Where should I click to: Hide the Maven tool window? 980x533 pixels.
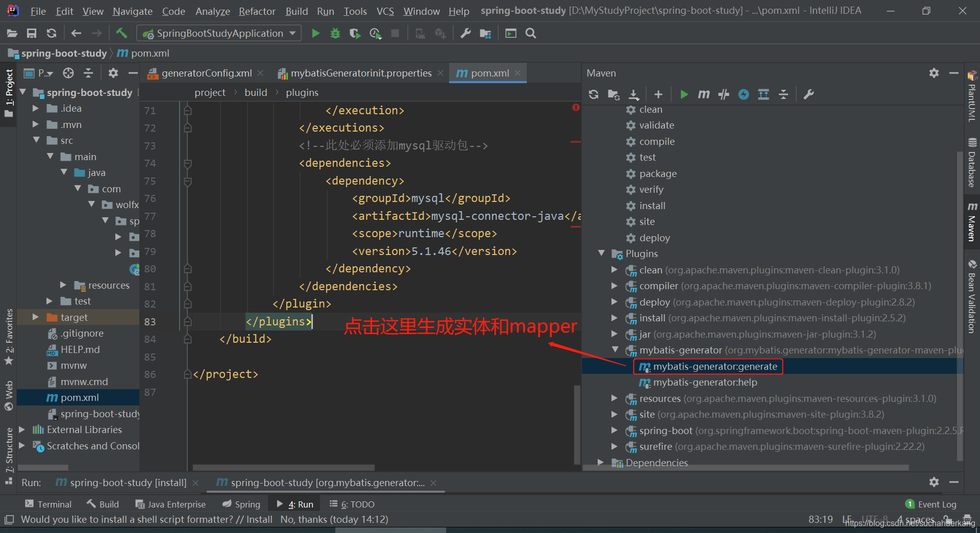tap(953, 73)
